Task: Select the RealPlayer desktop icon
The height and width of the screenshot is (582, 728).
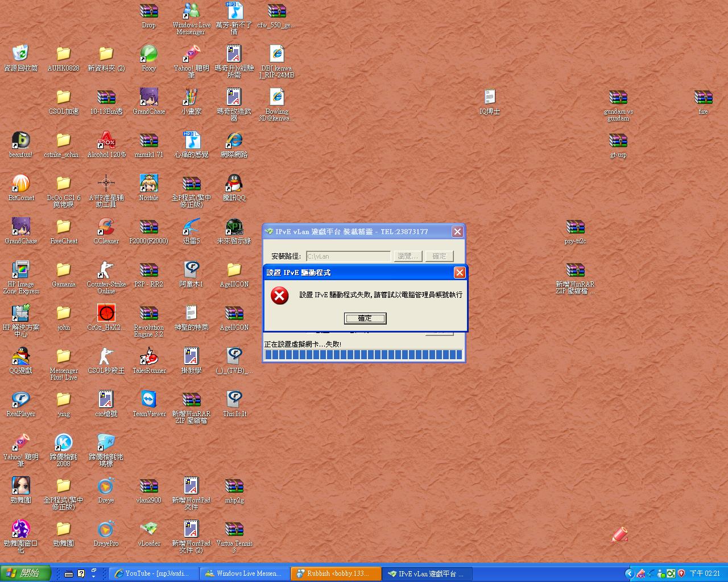Action: [x=21, y=400]
